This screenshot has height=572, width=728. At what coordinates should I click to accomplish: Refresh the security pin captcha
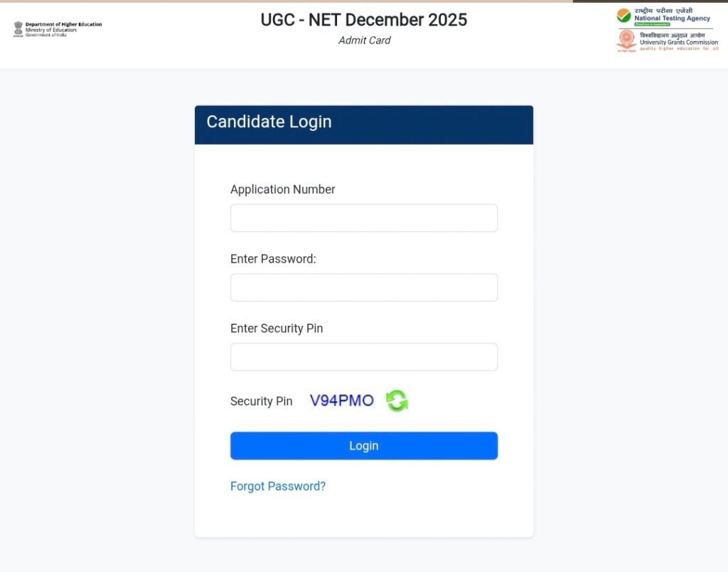[397, 401]
